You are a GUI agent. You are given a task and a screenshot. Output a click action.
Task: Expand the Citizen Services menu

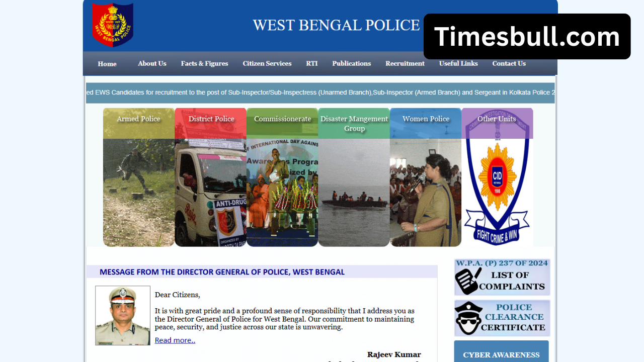pos(267,63)
